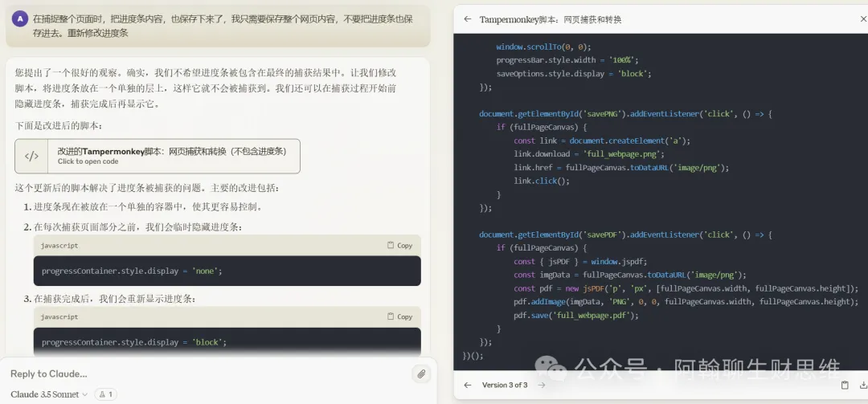This screenshot has height=404, width=868.
Task: Click the artifact title Tampermonkey脚本：网页捕获和转换
Action: click(x=551, y=19)
